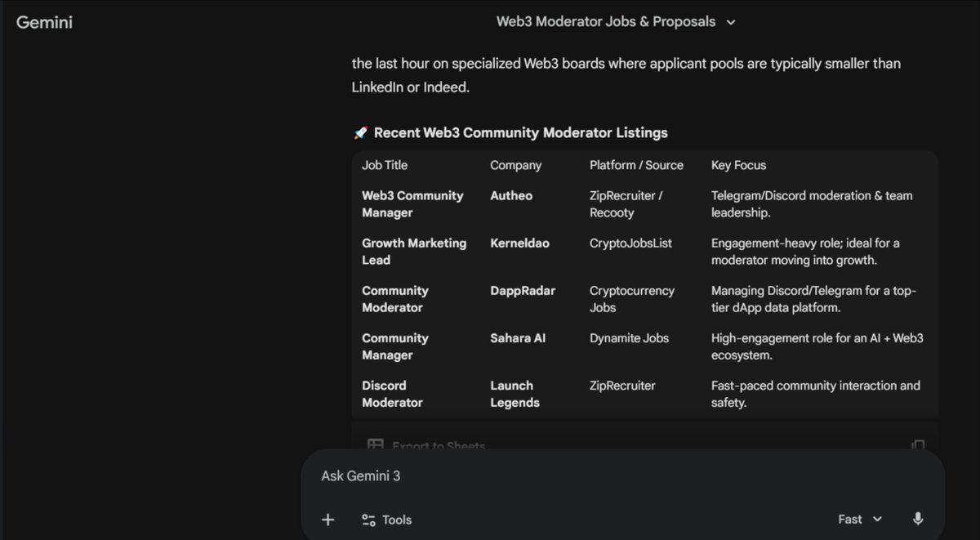This screenshot has width=980, height=540.
Task: Open the Fast model selector dropdown
Action: point(860,519)
